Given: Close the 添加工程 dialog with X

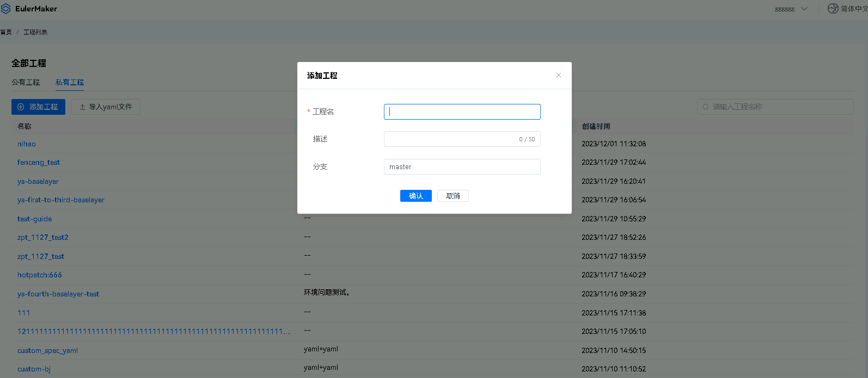Looking at the screenshot, I should tap(558, 75).
